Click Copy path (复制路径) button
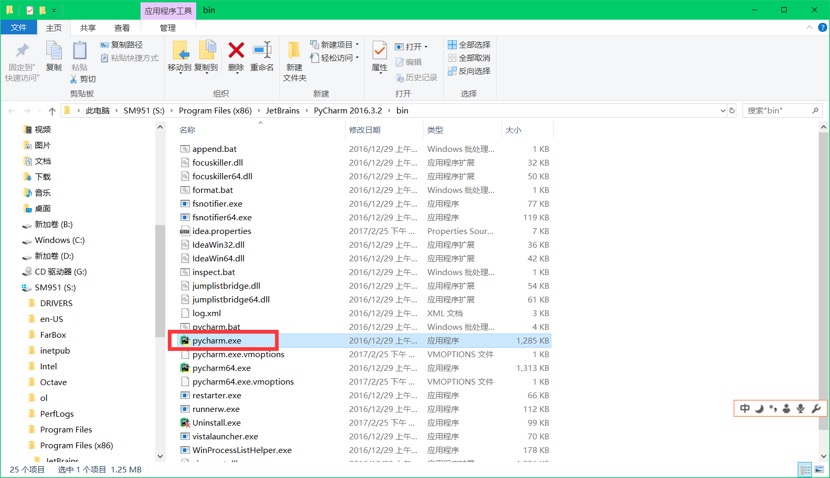Viewport: 830px width, 478px height. [x=121, y=45]
